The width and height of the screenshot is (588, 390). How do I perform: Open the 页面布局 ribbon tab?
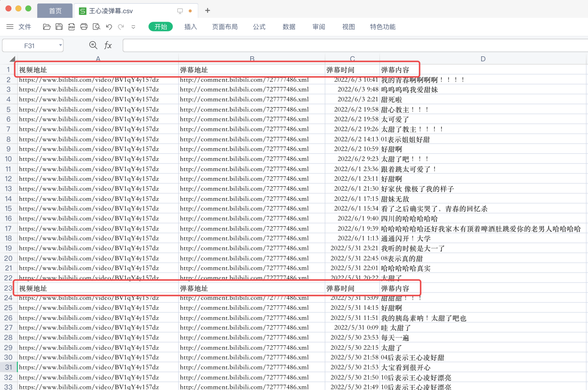coord(225,27)
